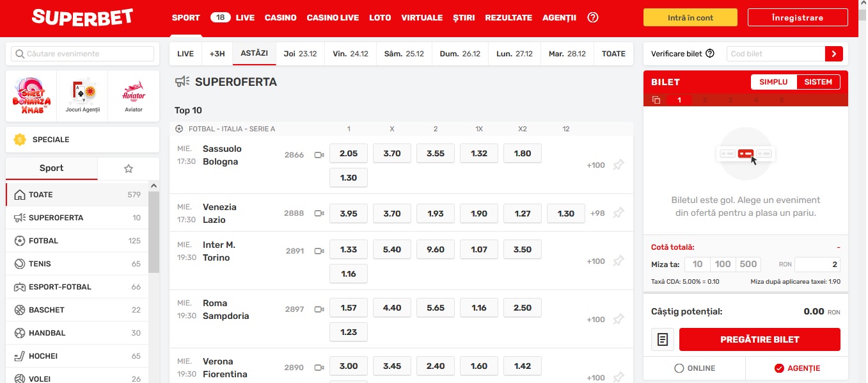
Task: Switch ticket type to SISTEM
Action: tap(818, 82)
